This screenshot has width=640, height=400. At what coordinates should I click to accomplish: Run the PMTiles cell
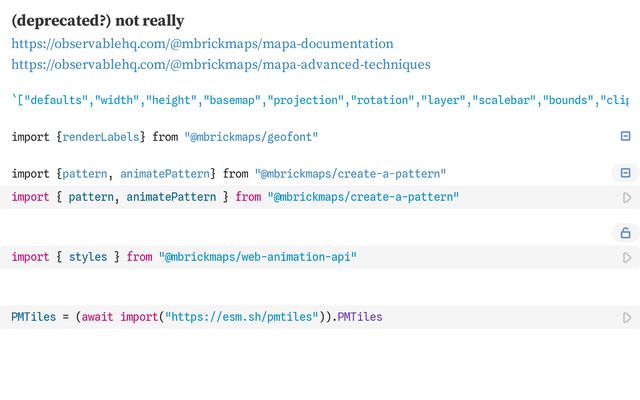(x=627, y=318)
